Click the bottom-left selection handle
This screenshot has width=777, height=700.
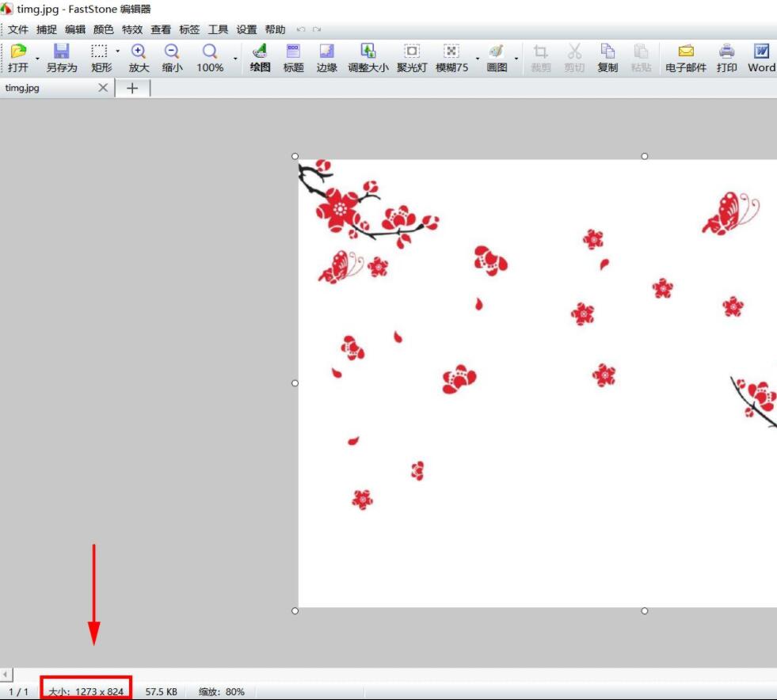(x=295, y=611)
